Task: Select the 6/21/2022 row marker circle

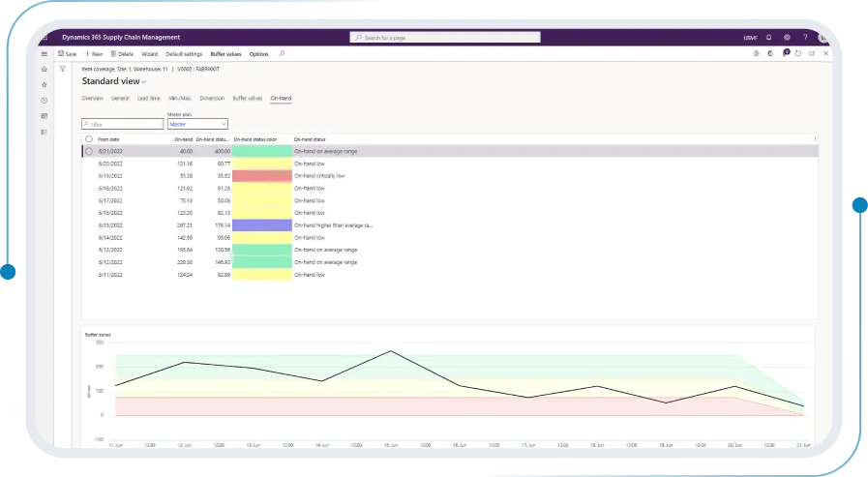Action: tap(89, 151)
